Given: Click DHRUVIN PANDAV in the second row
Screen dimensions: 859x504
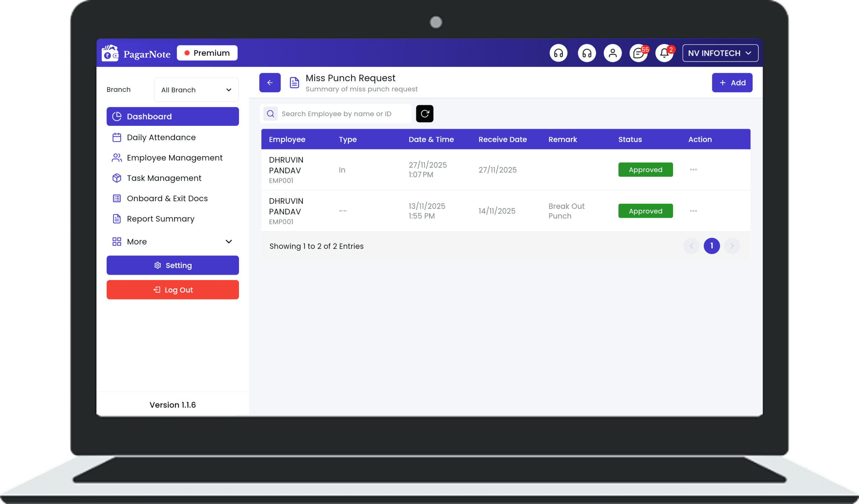Looking at the screenshot, I should click(286, 206).
